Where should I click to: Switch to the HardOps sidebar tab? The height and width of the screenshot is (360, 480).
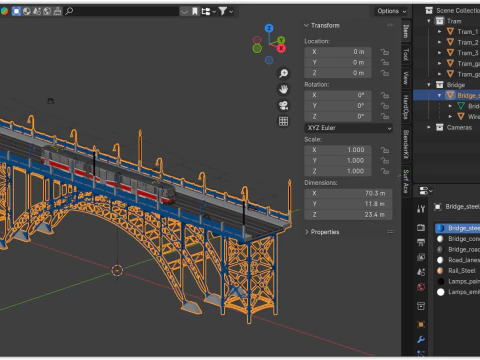[x=406, y=107]
